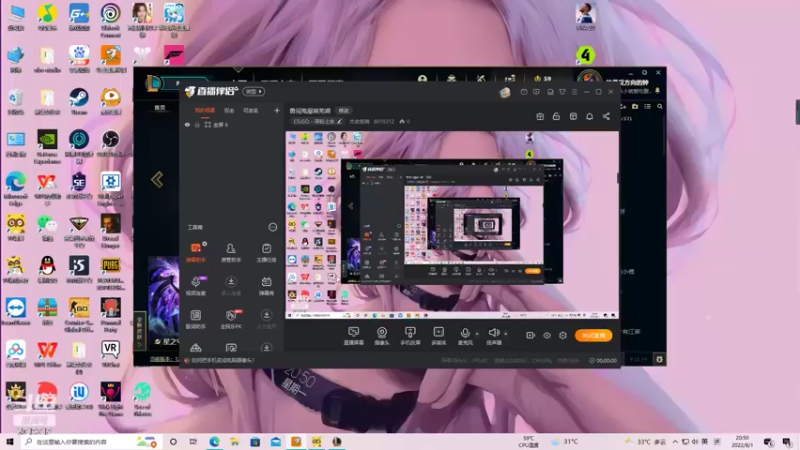Viewport: 800px width, 450px height.
Task: Open the gift box icon above the preview
Action: pyautogui.click(x=540, y=116)
